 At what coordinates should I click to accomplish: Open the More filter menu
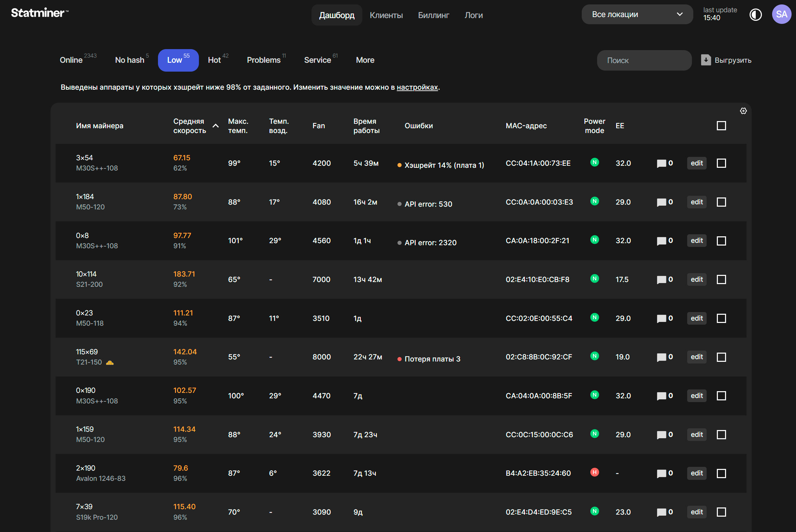365,60
